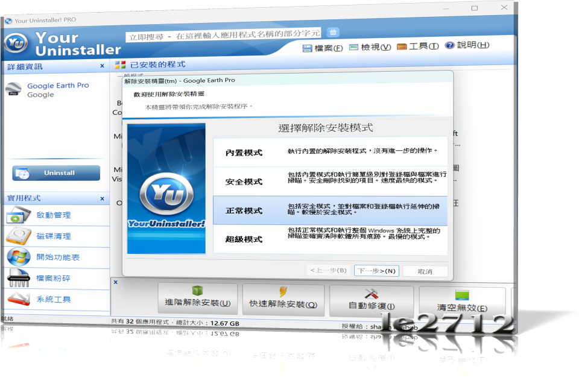Open the 檢視(V) menu
The width and height of the screenshot is (582, 392).
[x=370, y=47]
